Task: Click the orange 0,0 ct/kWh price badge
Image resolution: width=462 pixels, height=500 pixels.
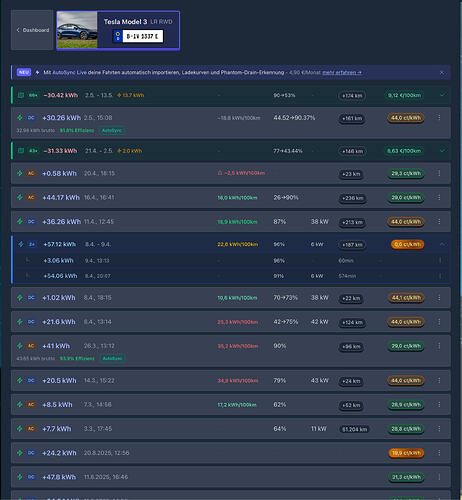Action: pos(407,244)
